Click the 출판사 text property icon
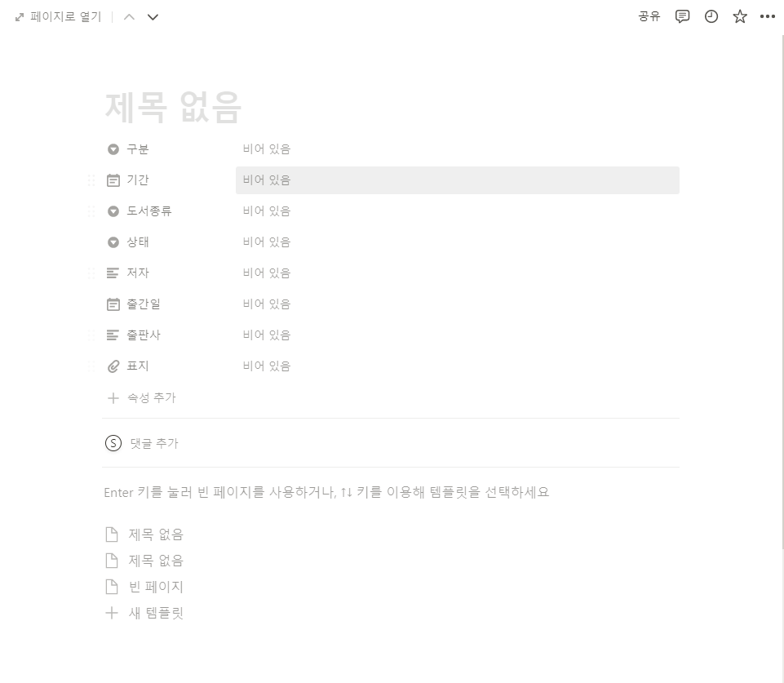 click(113, 335)
